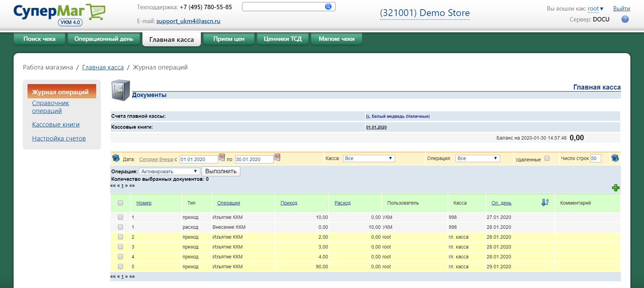Open the Операция filter dropdown showing Все
Image resolution: width=644 pixels, height=288 pixels.
[x=477, y=158]
